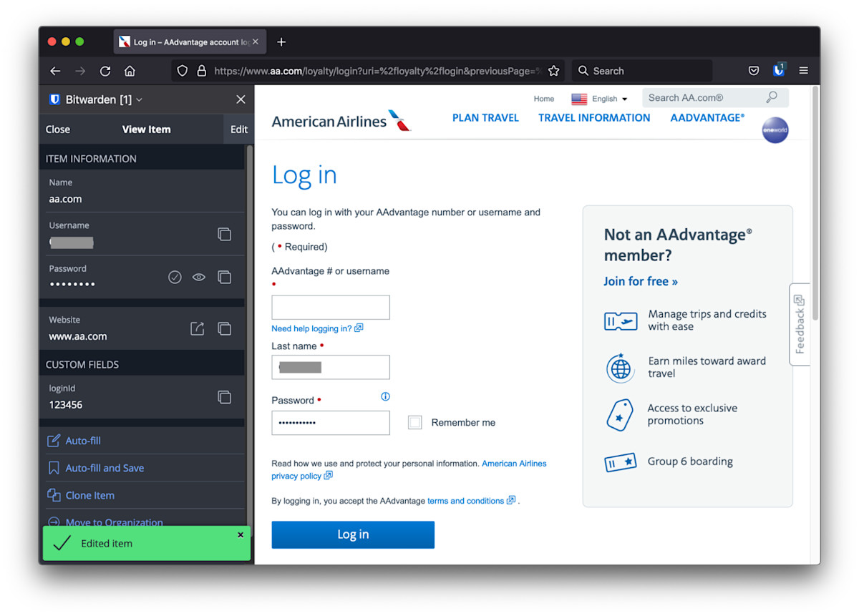Click the AAdvantage # or username field
The width and height of the screenshot is (859, 616).
(330, 307)
